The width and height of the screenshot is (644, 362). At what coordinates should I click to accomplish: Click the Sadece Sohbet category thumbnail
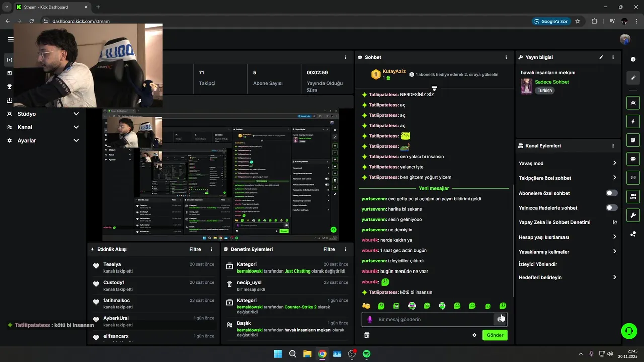point(526,86)
